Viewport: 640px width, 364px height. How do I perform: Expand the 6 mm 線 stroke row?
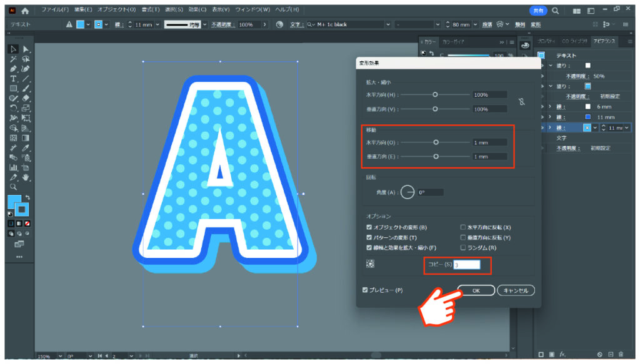coord(551,106)
